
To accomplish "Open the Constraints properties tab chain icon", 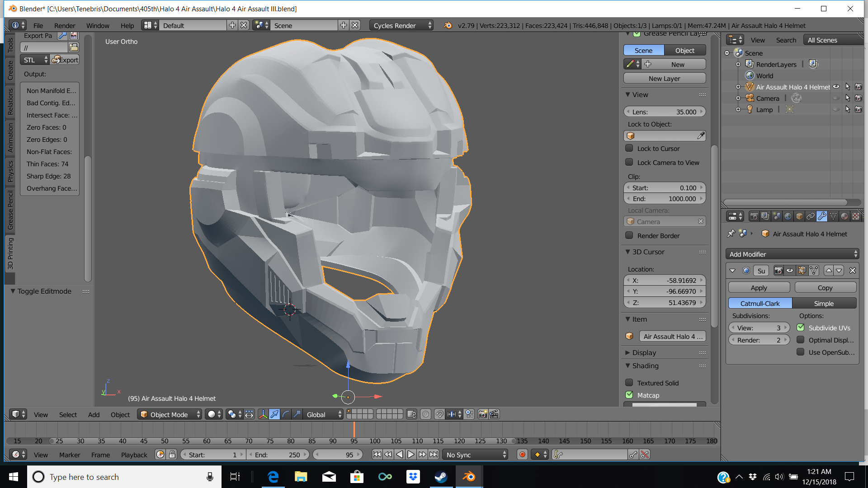I will coord(811,216).
